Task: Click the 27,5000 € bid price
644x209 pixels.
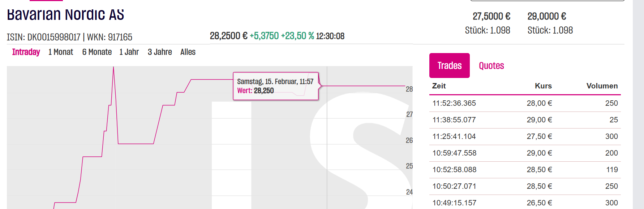Action: (491, 16)
